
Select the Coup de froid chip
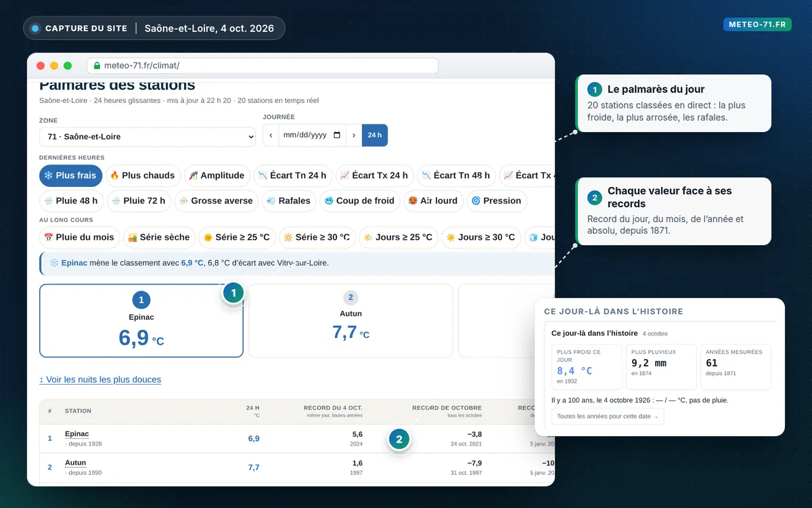(x=360, y=200)
